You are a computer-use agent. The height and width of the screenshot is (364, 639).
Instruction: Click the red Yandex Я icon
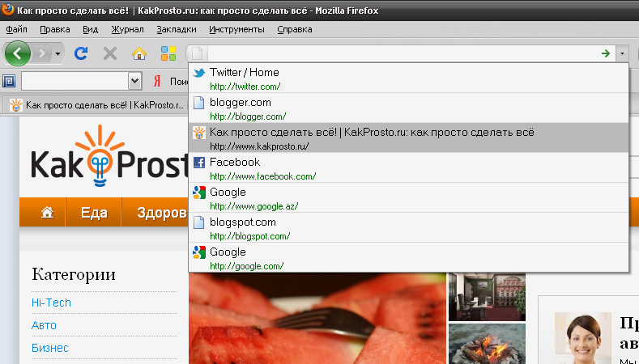point(157,82)
